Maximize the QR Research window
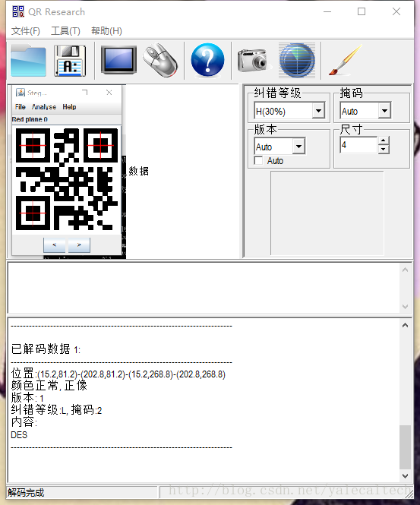The width and height of the screenshot is (420, 505). point(362,11)
